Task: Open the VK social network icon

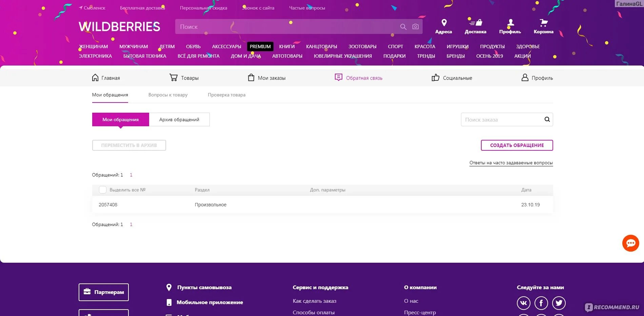Action: 524,303
